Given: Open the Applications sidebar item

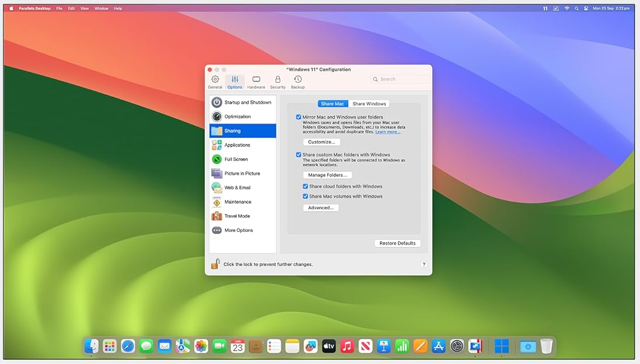Looking at the screenshot, I should point(243,145).
